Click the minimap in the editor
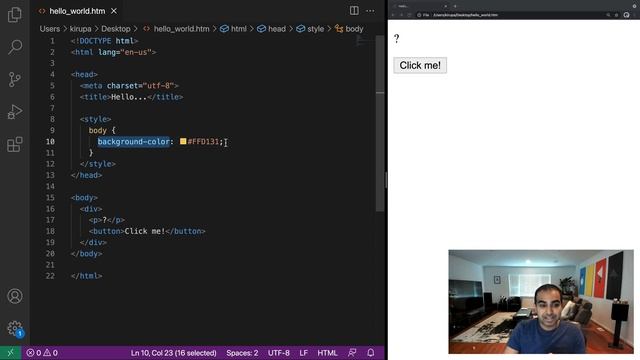This screenshot has height=360, width=640. [x=362, y=40]
